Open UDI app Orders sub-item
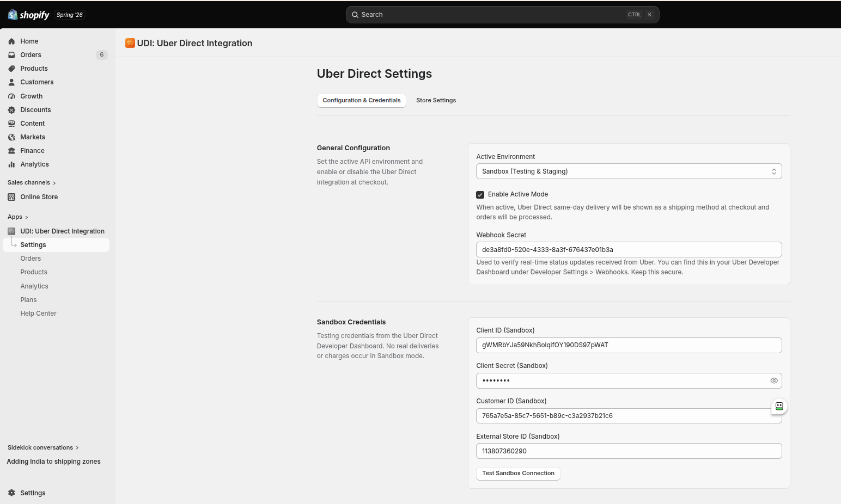The height and width of the screenshot is (504, 841). coord(31,259)
